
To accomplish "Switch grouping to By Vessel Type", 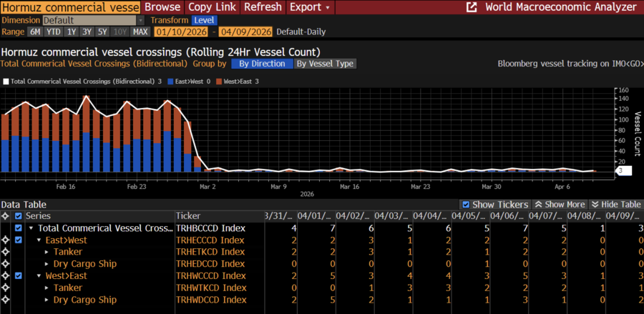I will tap(324, 64).
